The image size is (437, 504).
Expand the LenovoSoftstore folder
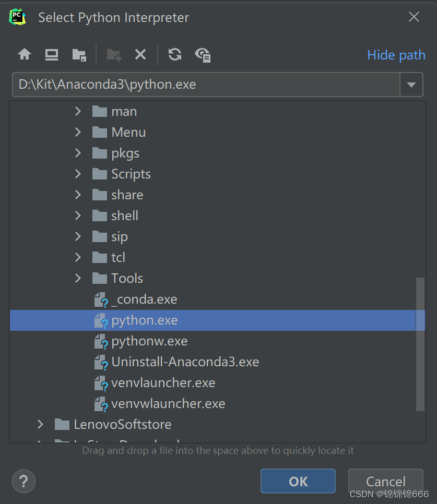(x=40, y=424)
